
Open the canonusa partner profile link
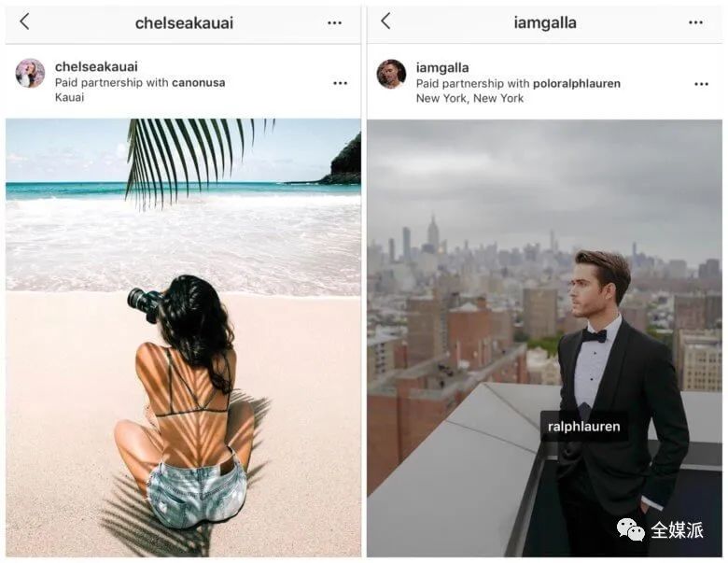coord(198,83)
